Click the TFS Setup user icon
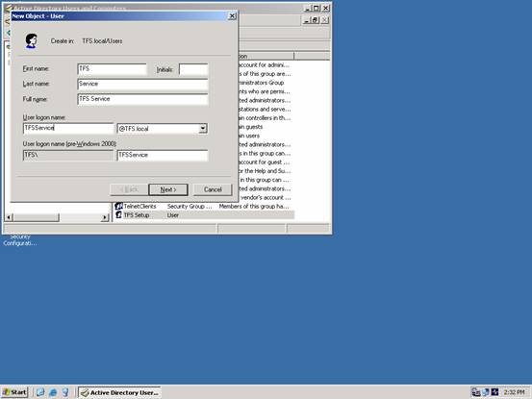The height and width of the screenshot is (399, 532). tap(118, 214)
